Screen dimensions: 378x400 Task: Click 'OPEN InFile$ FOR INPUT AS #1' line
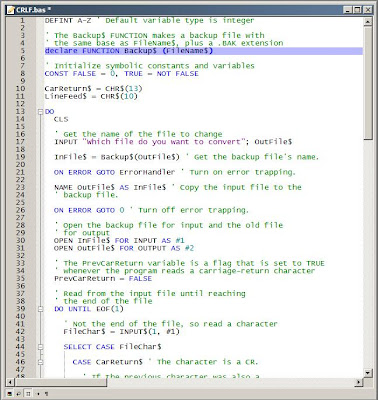[x=119, y=241]
